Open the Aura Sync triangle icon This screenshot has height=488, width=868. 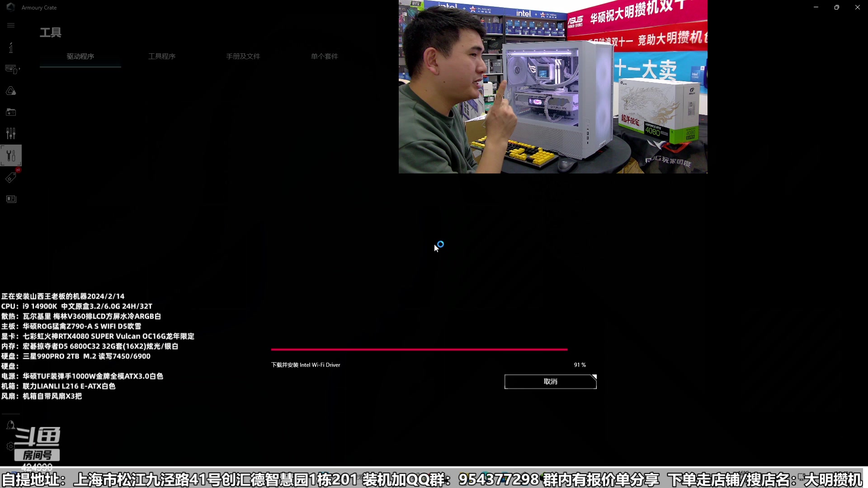(x=11, y=91)
